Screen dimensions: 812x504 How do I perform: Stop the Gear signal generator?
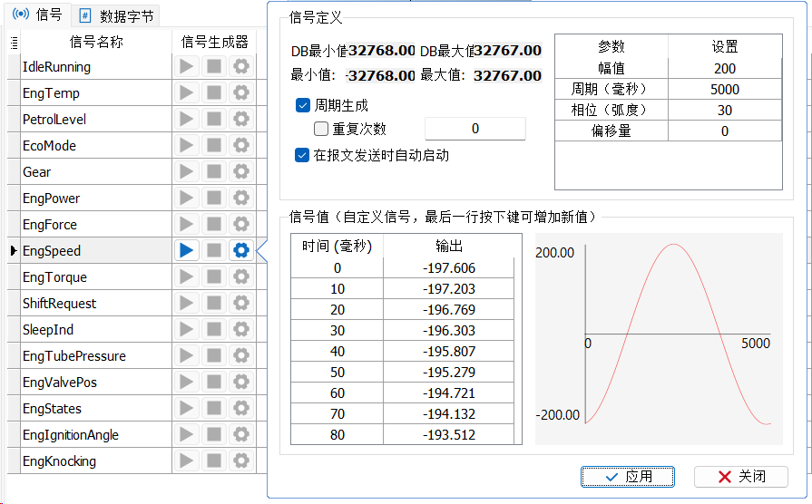click(x=214, y=172)
